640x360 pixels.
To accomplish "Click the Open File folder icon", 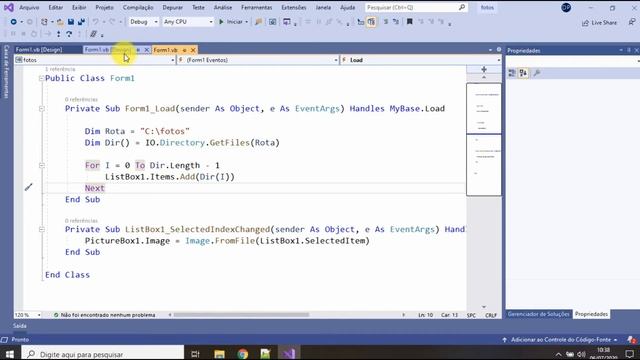I will click(x=60, y=22).
